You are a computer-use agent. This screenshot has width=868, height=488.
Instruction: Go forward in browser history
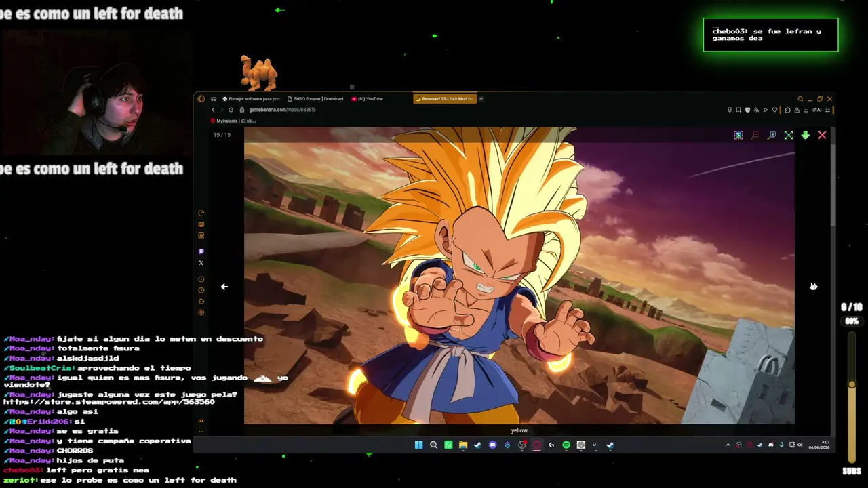[221, 110]
